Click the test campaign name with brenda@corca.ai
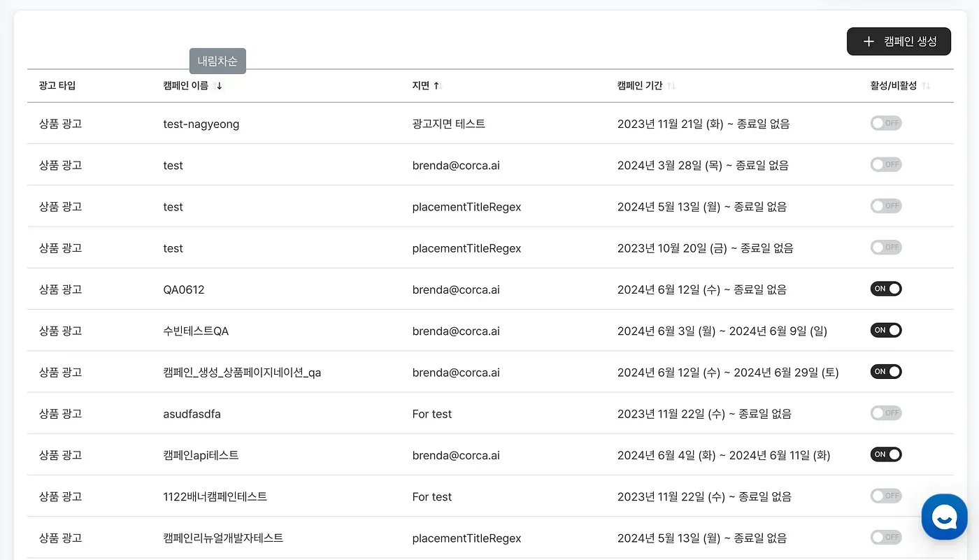The image size is (979, 560). [x=173, y=166]
